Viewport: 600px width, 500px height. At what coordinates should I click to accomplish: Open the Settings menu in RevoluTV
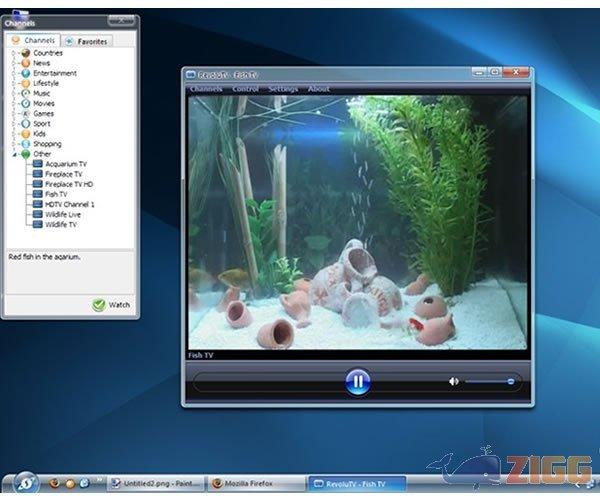click(283, 89)
